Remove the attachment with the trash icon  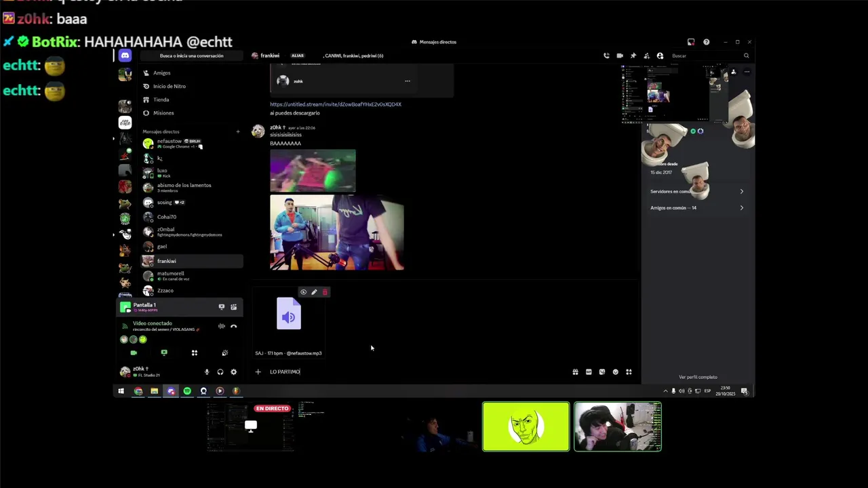(325, 292)
